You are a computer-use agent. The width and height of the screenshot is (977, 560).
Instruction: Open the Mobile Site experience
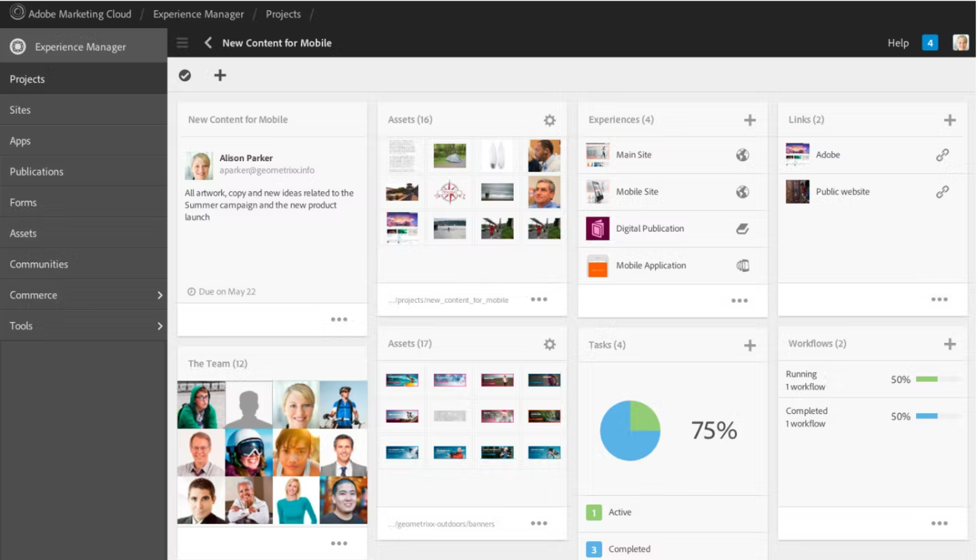click(x=637, y=192)
